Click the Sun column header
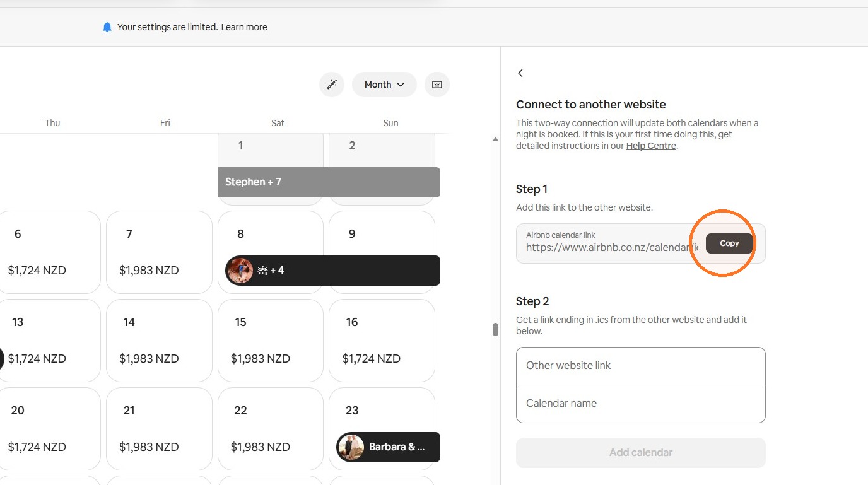Image resolution: width=868 pixels, height=485 pixels. (x=390, y=123)
